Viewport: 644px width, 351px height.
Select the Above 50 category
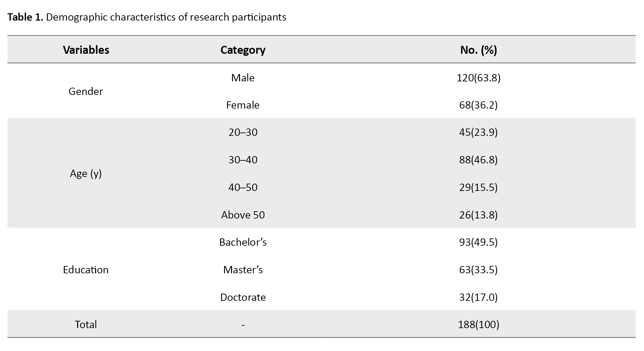243,215
